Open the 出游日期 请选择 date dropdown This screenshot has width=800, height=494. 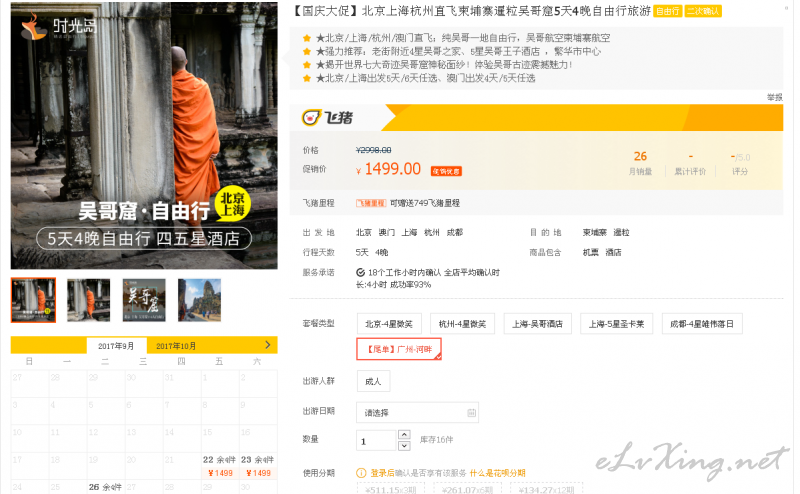[x=417, y=413]
